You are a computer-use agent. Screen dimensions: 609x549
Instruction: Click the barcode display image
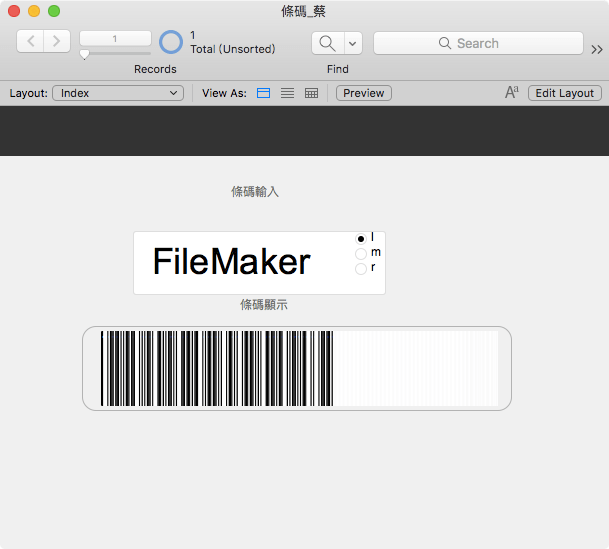(299, 368)
